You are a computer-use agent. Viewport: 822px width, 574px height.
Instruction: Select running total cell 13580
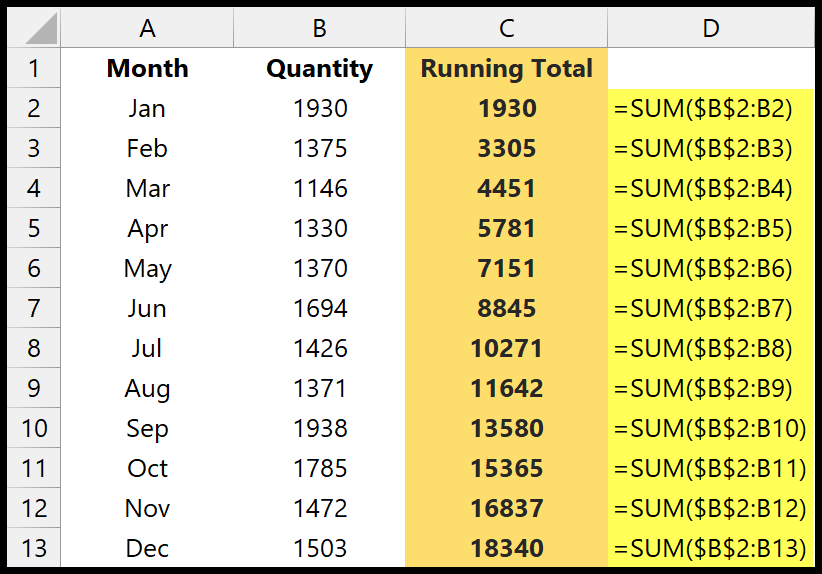point(506,428)
